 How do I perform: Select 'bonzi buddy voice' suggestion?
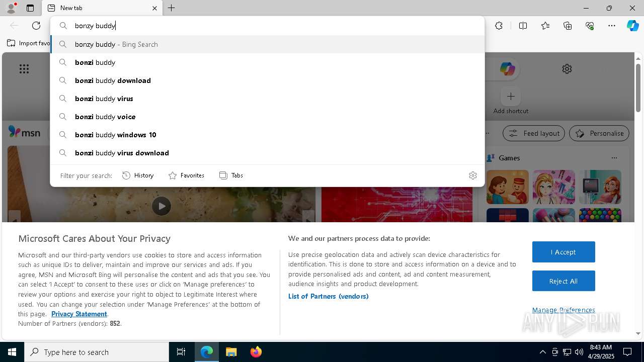coord(267,117)
